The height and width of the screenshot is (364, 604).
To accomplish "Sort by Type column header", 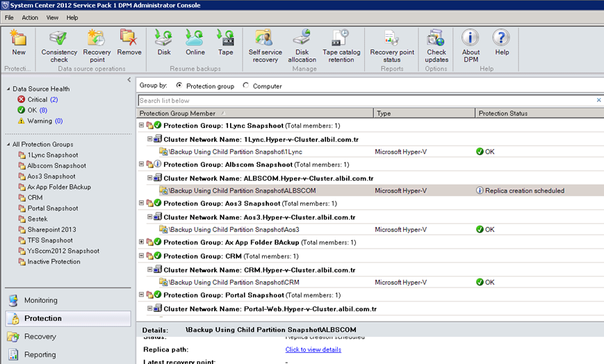I will pyautogui.click(x=425, y=113).
